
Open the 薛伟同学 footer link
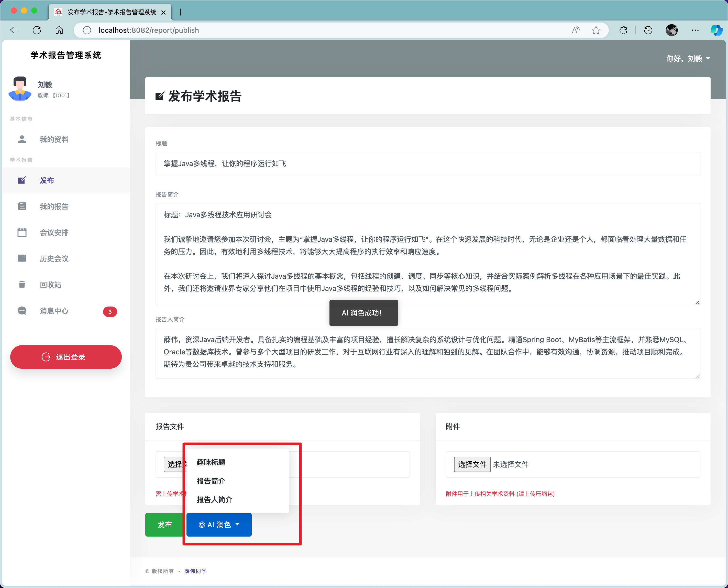(x=195, y=571)
